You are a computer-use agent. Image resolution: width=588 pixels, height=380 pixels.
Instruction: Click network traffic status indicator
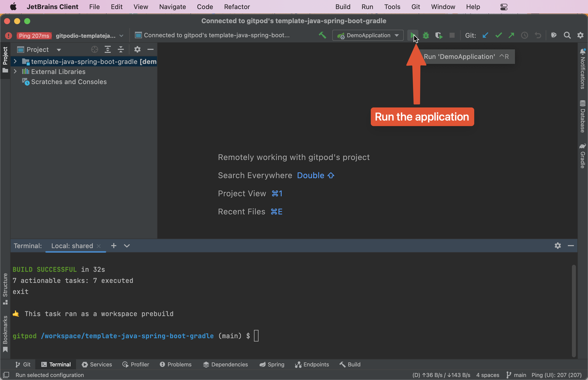click(x=441, y=375)
